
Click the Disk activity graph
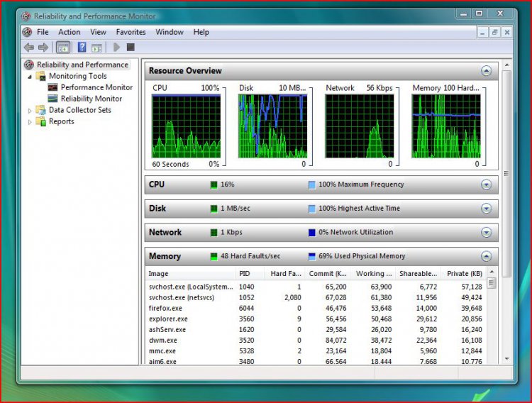273,126
